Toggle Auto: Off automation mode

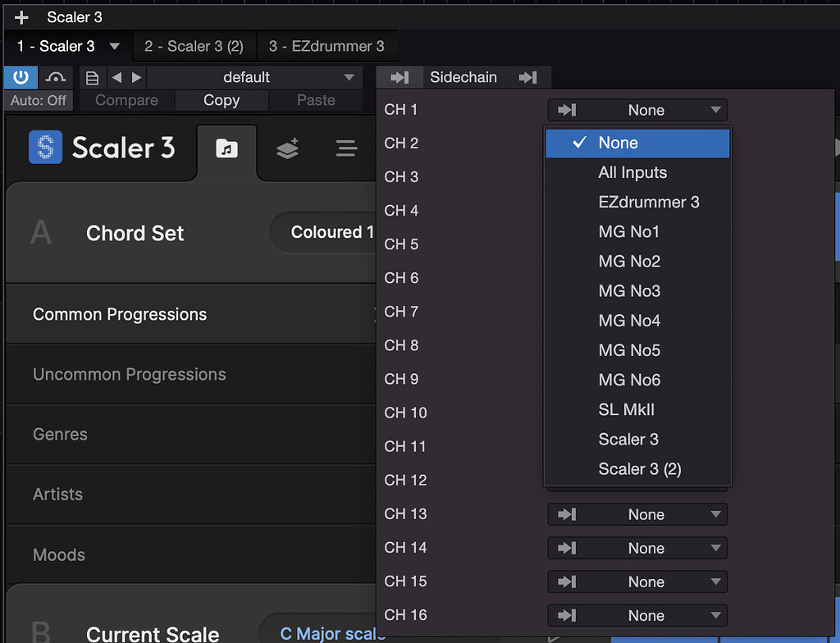click(x=38, y=100)
